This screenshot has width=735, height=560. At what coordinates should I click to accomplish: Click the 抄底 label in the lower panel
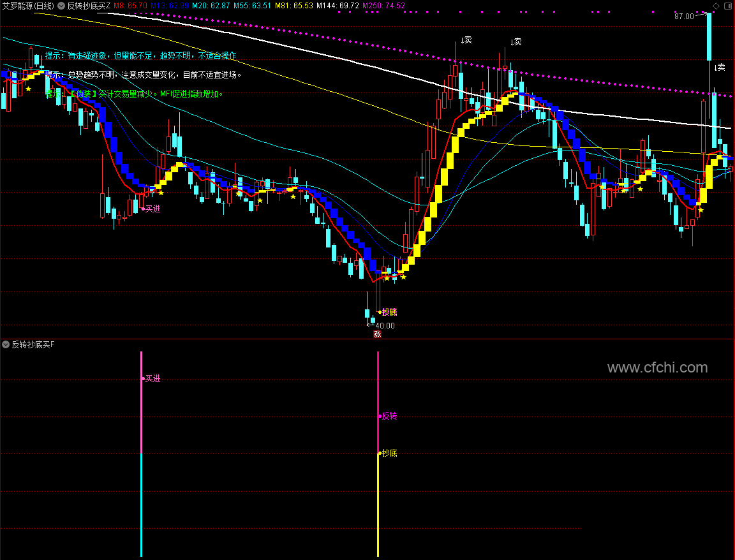point(389,453)
